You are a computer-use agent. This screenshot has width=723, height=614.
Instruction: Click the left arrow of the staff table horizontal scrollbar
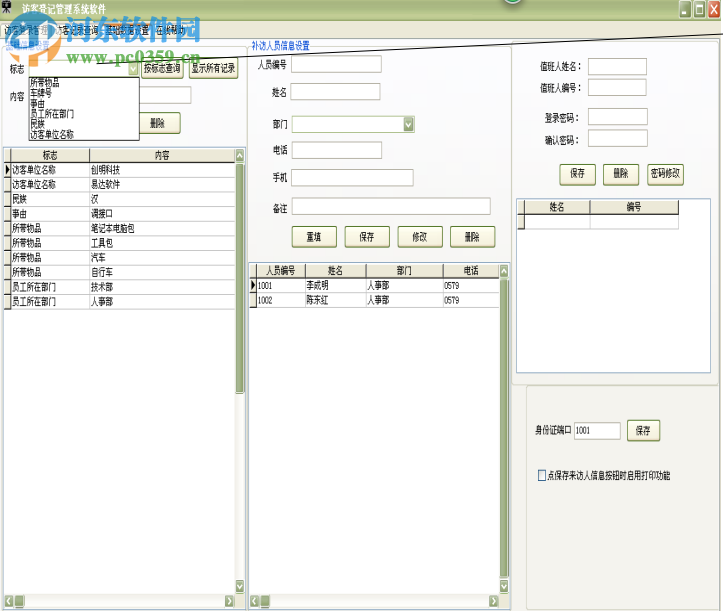pos(254,601)
